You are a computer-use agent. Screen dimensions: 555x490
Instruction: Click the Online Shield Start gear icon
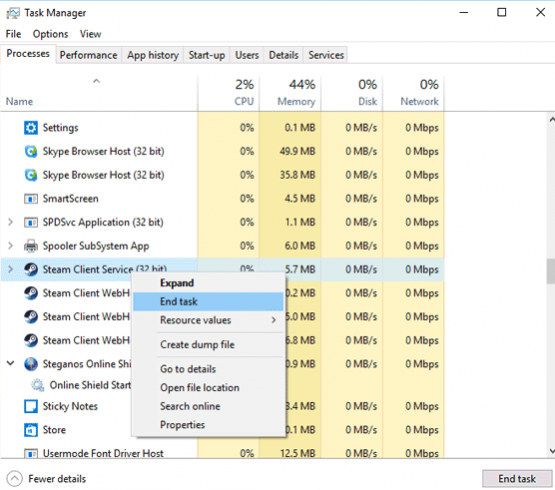click(38, 385)
